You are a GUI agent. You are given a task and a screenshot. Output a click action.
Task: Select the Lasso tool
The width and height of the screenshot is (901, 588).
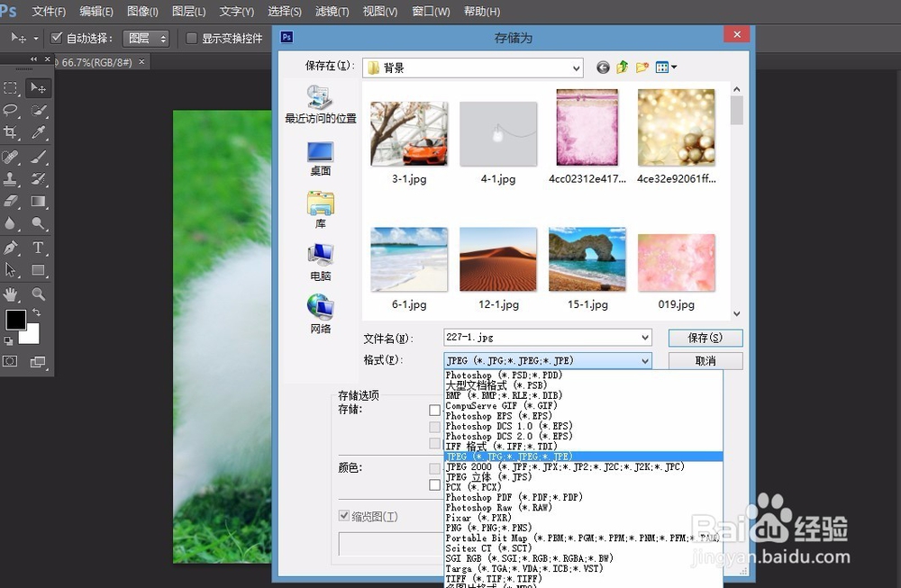(x=10, y=110)
